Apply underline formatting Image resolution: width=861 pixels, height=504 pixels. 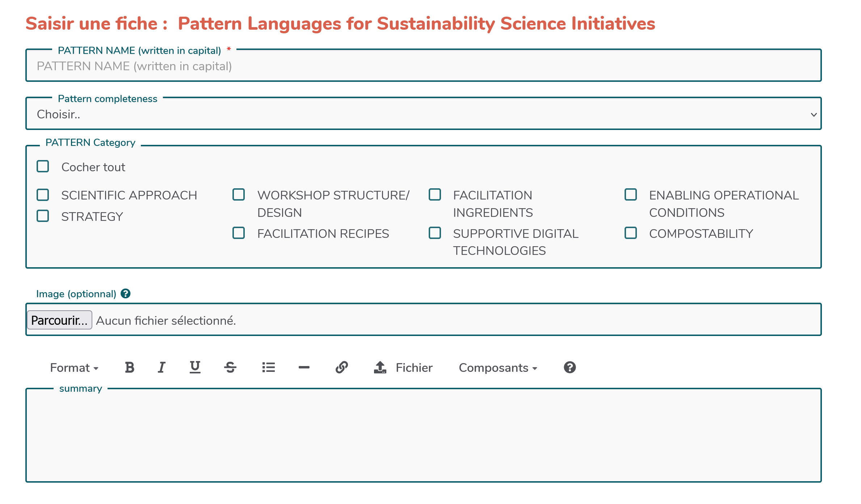[195, 367]
